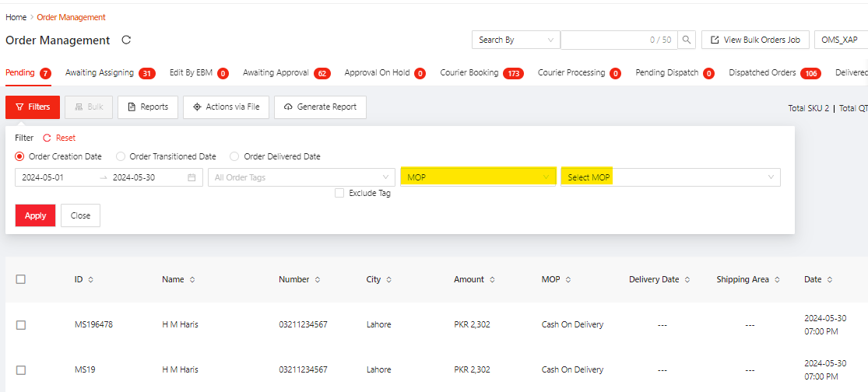Image resolution: width=868 pixels, height=392 pixels.
Task: Sort by City column sort icon
Action: pos(388,279)
